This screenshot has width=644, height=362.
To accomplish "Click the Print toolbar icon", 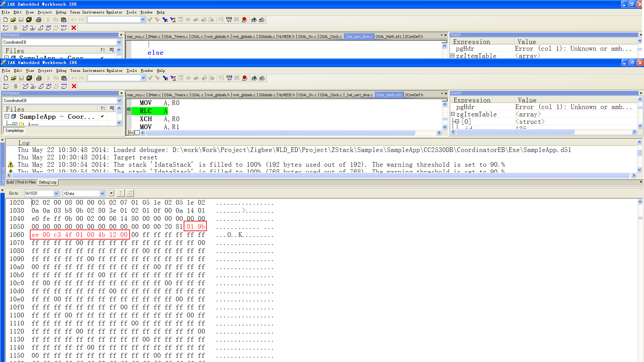I will [x=39, y=78].
